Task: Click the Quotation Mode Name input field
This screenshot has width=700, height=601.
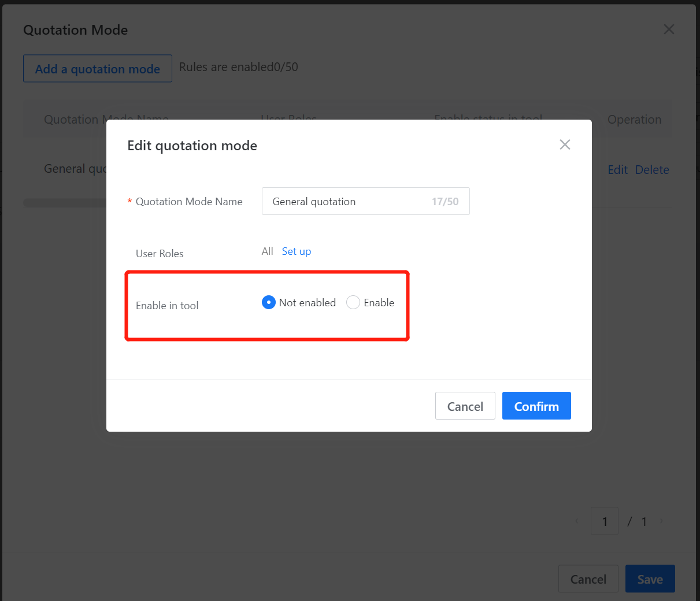Action: [347, 201]
